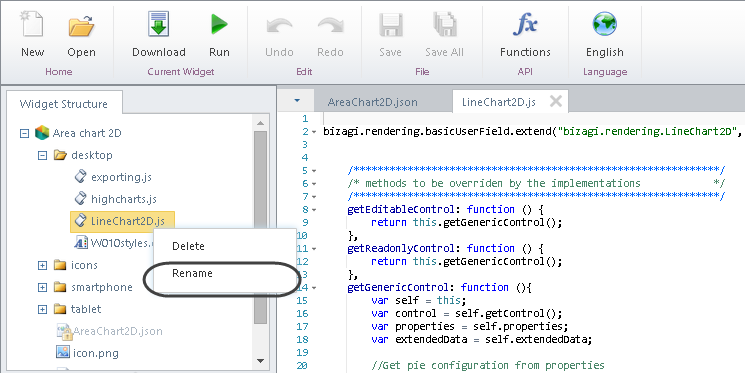
Task: Click the widget tree vertical scrollbar thumb
Action: click(260, 228)
